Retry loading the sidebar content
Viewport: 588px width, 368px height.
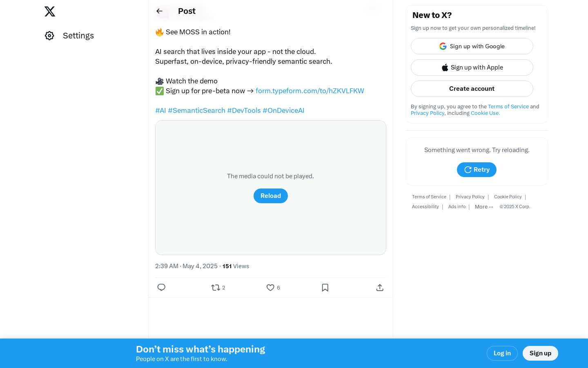[477, 170]
